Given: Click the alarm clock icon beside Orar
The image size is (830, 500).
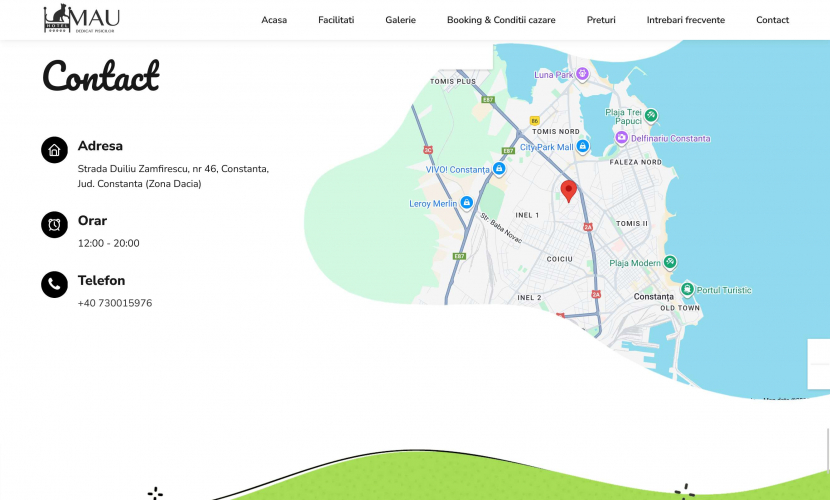Looking at the screenshot, I should (x=55, y=224).
